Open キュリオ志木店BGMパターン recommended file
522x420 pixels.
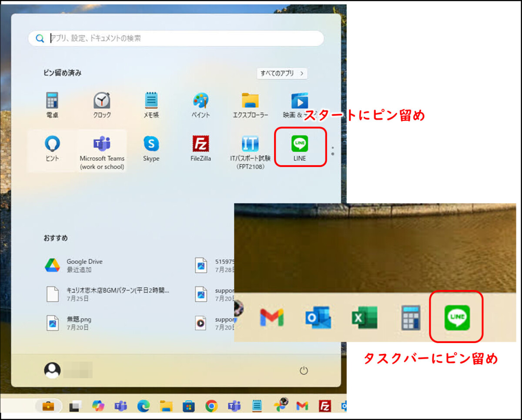click(108, 294)
